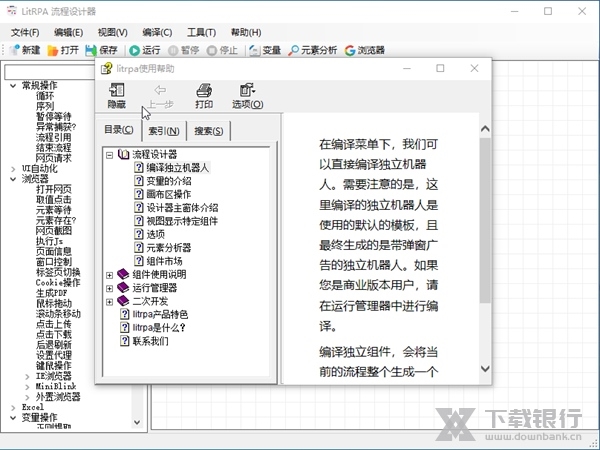600x450 pixels.
Task: Open help topic 变量的介绍
Action: [x=168, y=181]
